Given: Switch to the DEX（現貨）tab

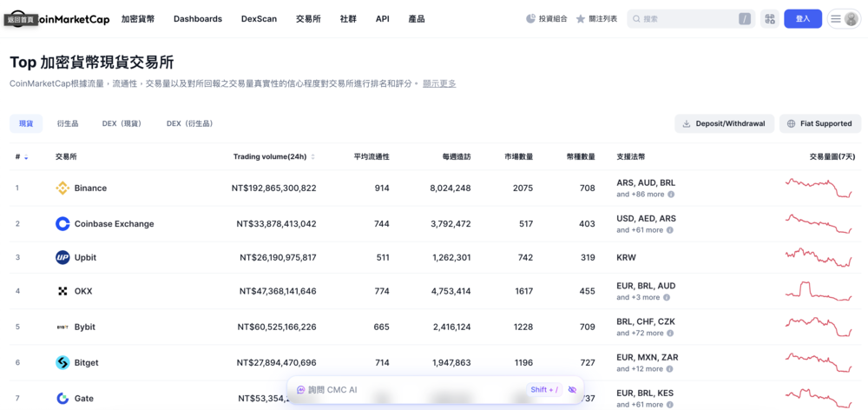Looking at the screenshot, I should [x=122, y=123].
